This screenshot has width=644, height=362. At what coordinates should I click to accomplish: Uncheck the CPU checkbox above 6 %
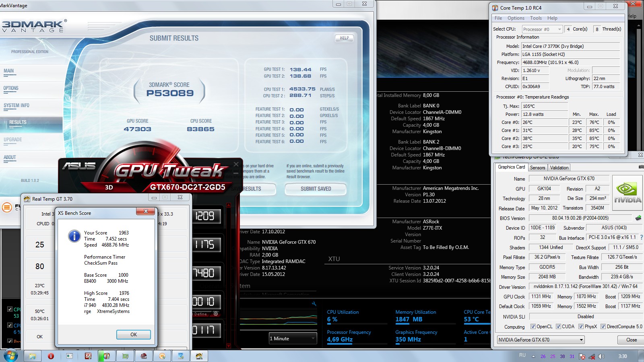coord(10,325)
